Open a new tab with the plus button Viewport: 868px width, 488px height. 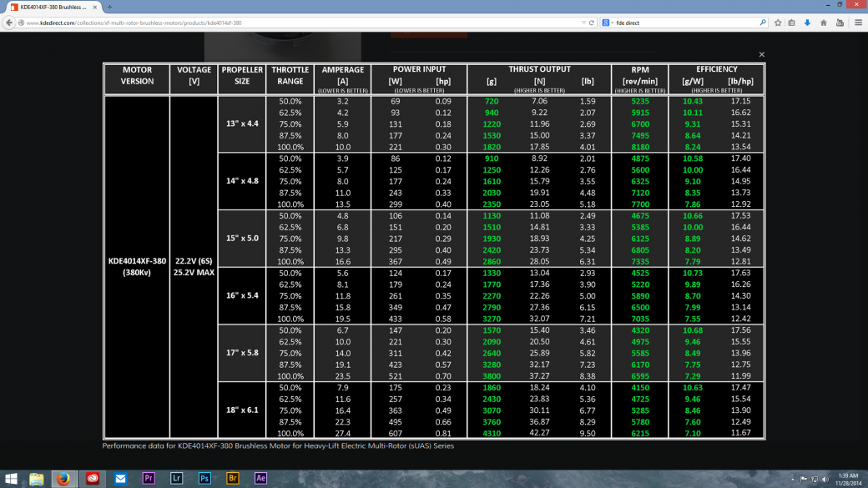[x=109, y=8]
